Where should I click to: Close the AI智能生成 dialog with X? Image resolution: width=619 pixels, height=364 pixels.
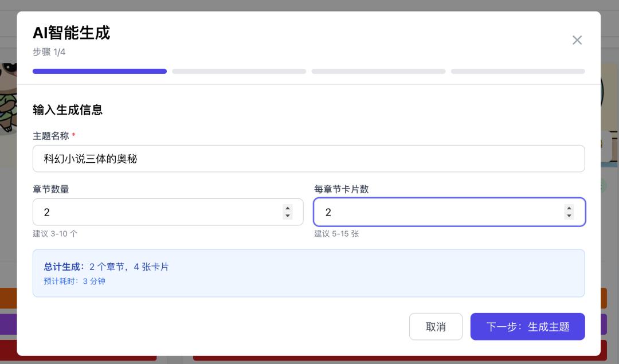[577, 40]
